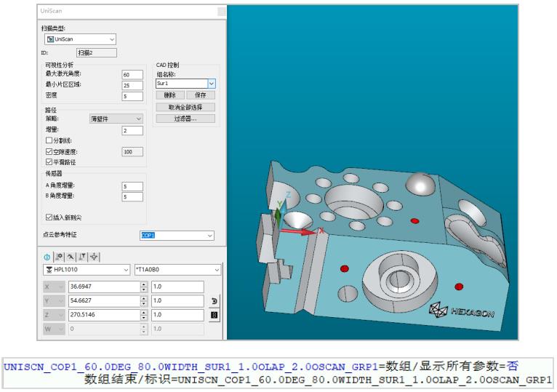Toggle the 插入新测尖 checkbox
The width and height of the screenshot is (557, 392).
point(49,217)
